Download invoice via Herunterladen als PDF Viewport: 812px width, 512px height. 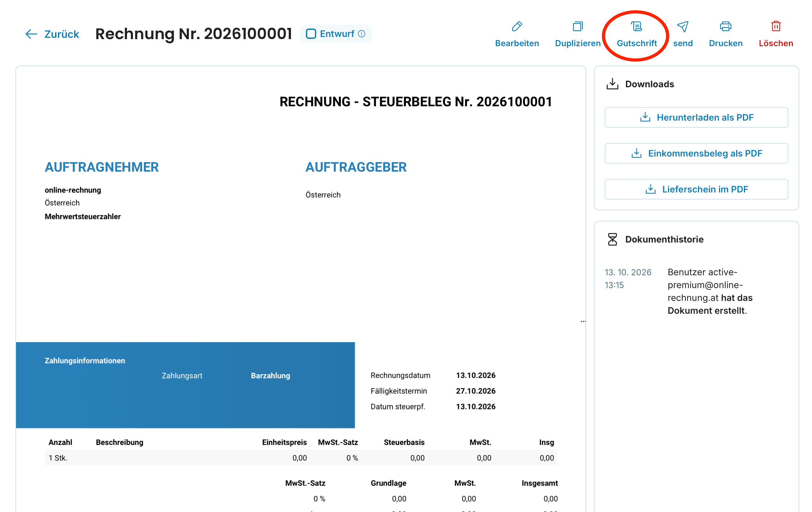[696, 117]
